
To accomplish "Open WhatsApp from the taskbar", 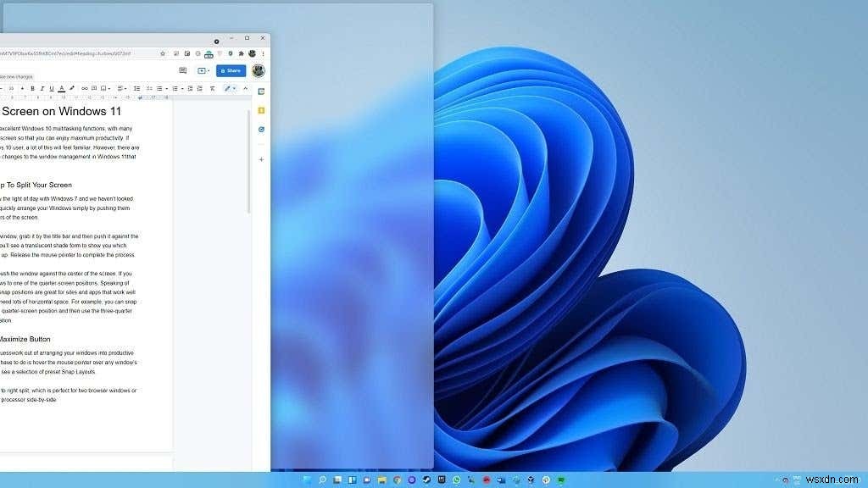I will pyautogui.click(x=456, y=480).
